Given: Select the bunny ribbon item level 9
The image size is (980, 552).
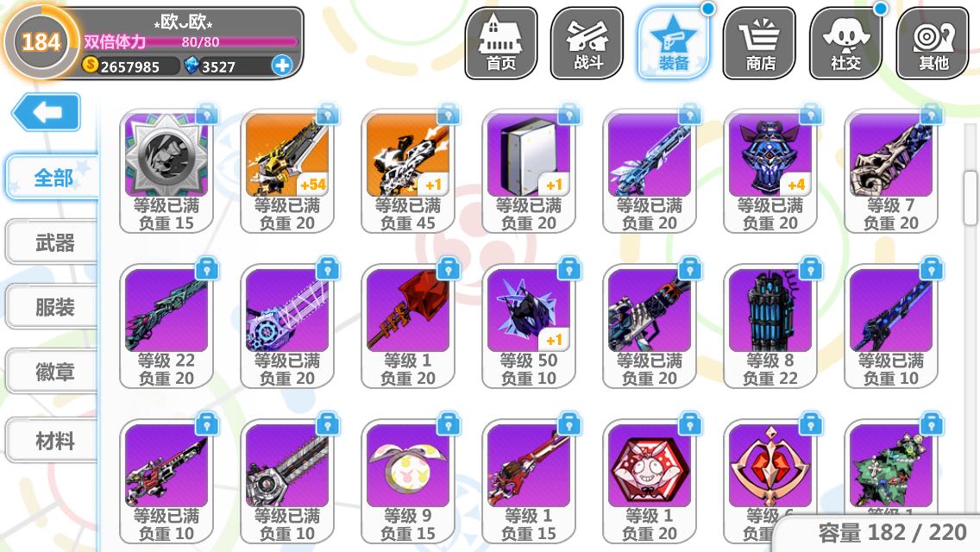Looking at the screenshot, I should (408, 480).
